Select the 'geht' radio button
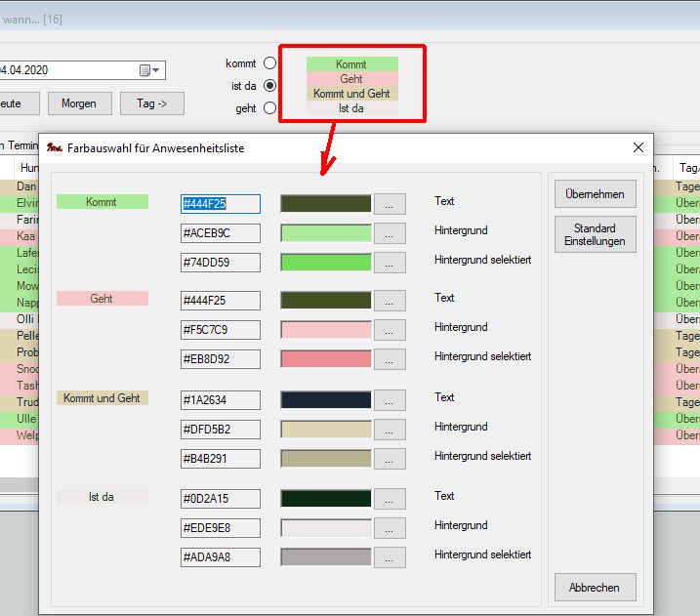Viewport: 700px width, 616px height. pos(269,108)
